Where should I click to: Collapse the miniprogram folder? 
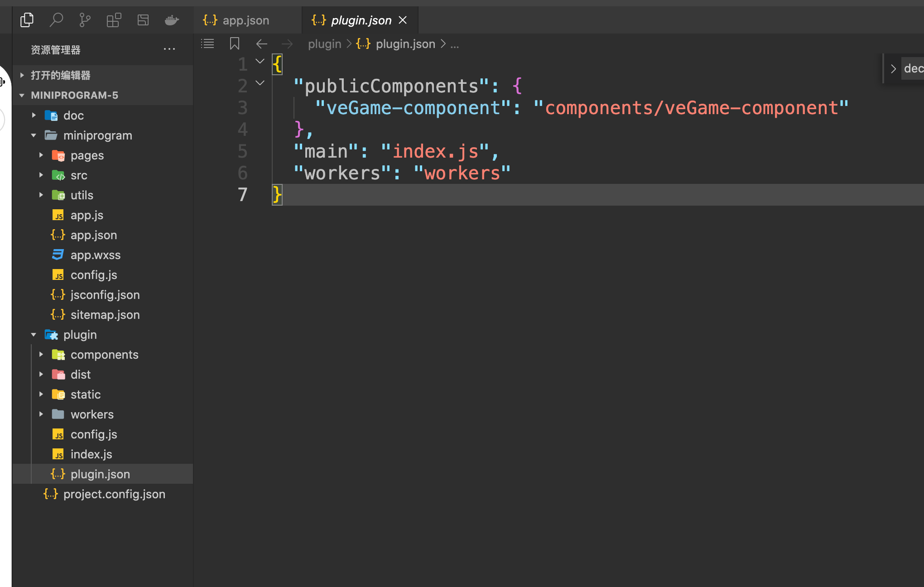(x=34, y=135)
